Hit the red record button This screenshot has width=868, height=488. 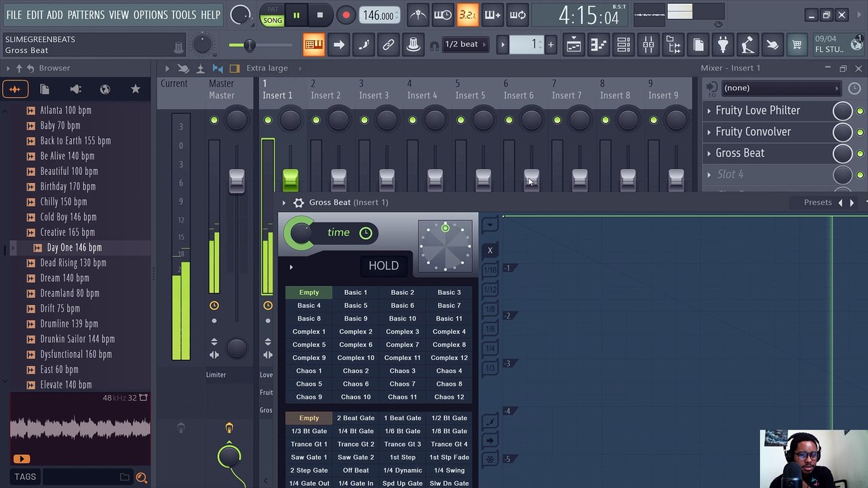[346, 15]
